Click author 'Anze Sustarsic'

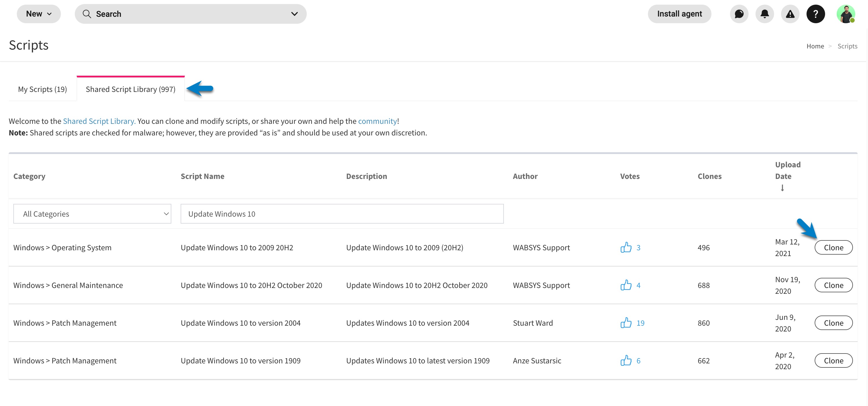click(537, 361)
